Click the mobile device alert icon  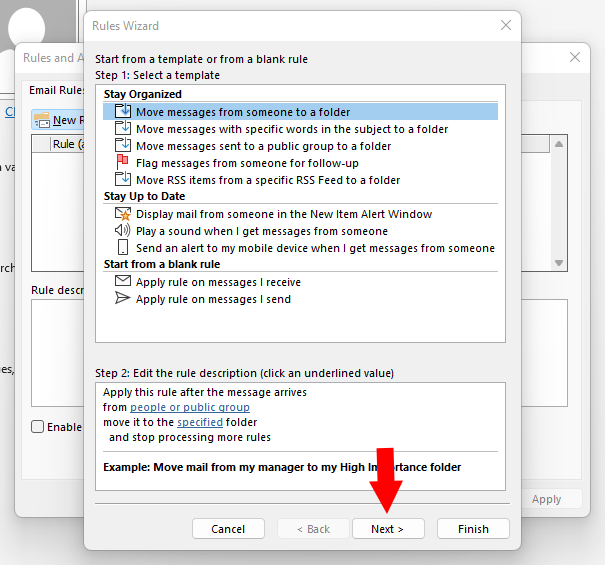coord(123,248)
